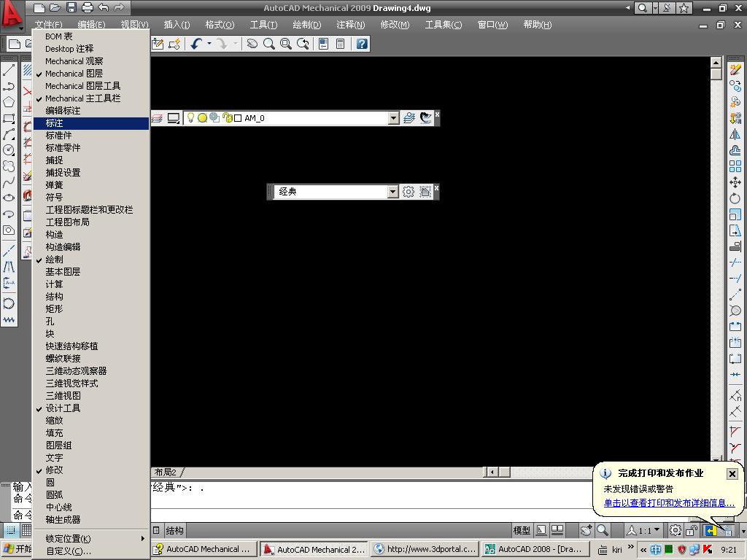Click the zoom magnifier in status bar
The height and width of the screenshot is (560, 747).
click(x=602, y=530)
